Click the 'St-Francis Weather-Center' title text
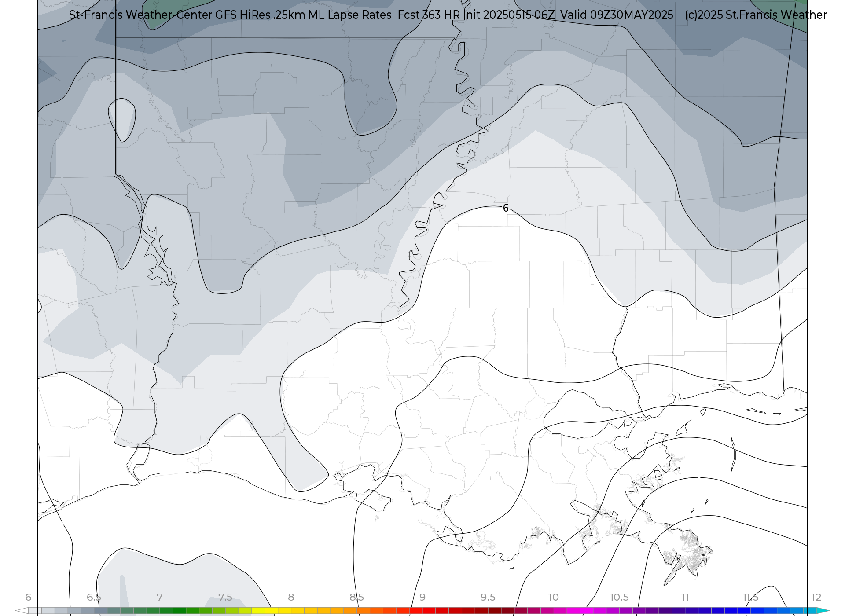845x616 pixels. tap(140, 15)
